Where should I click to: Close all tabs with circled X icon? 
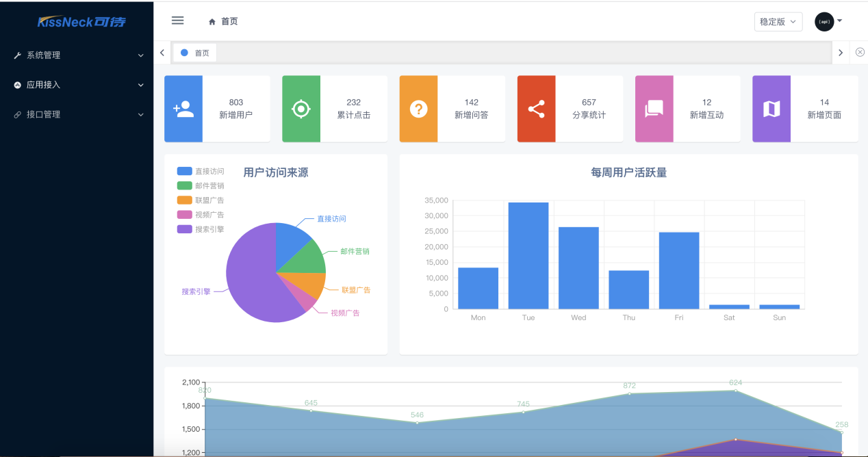(x=860, y=52)
